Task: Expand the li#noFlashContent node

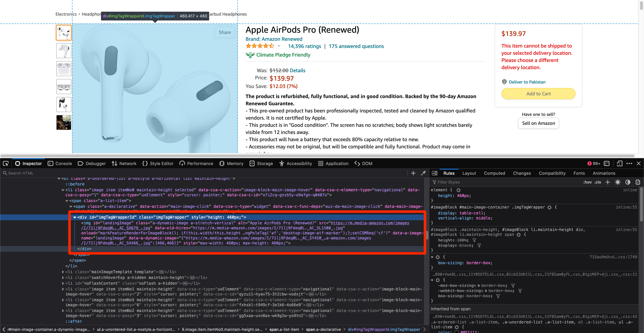Action: [63, 283]
